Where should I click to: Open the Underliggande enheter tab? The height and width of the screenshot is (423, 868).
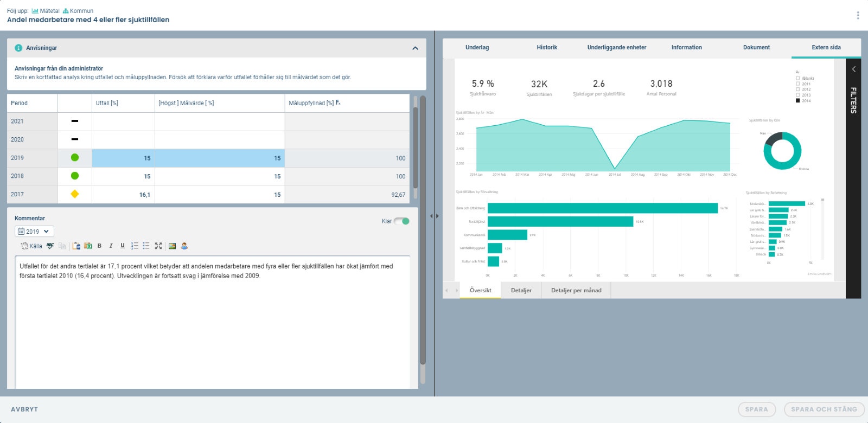(617, 48)
